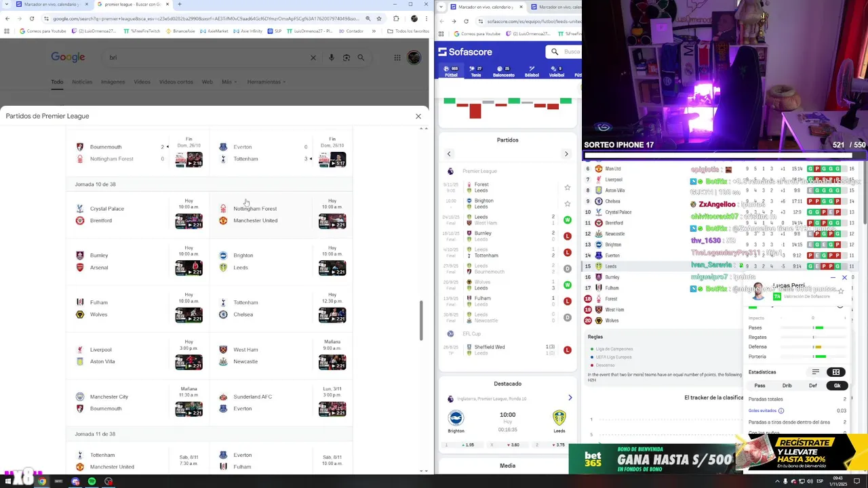
Task: Open the Google apps grid
Action: (x=397, y=58)
